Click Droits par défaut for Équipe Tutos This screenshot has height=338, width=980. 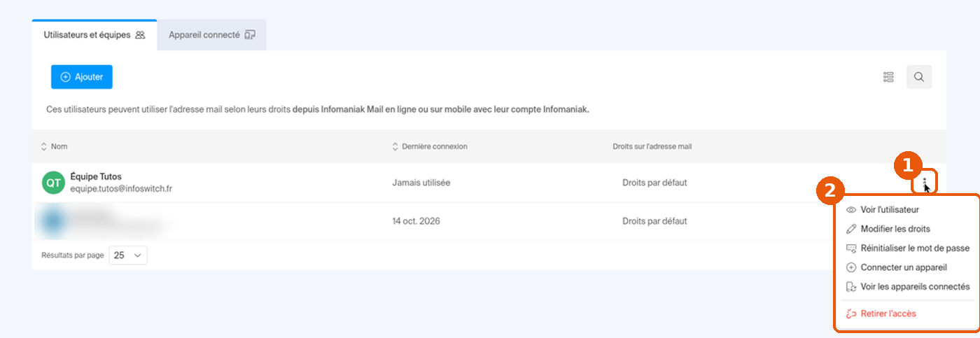[x=654, y=183]
